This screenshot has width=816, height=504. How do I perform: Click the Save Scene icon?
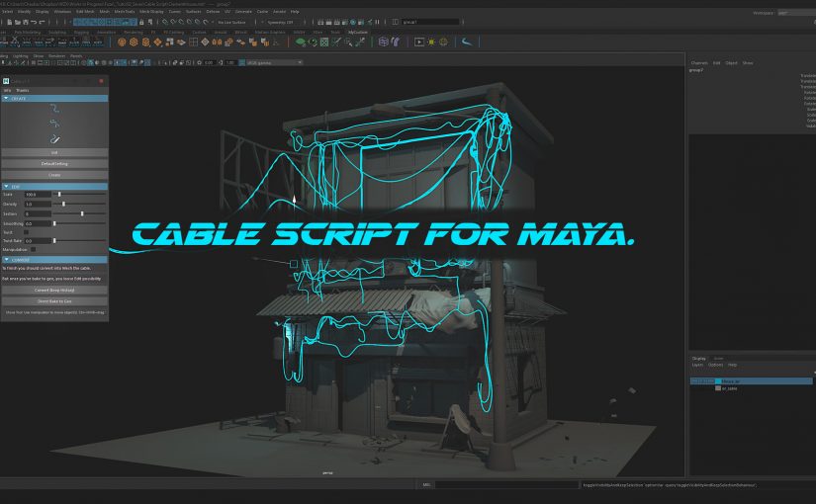point(26,22)
